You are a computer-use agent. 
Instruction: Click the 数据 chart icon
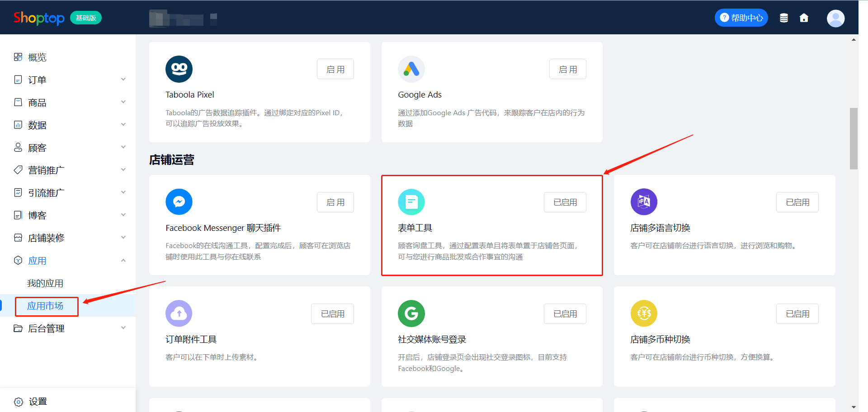18,125
